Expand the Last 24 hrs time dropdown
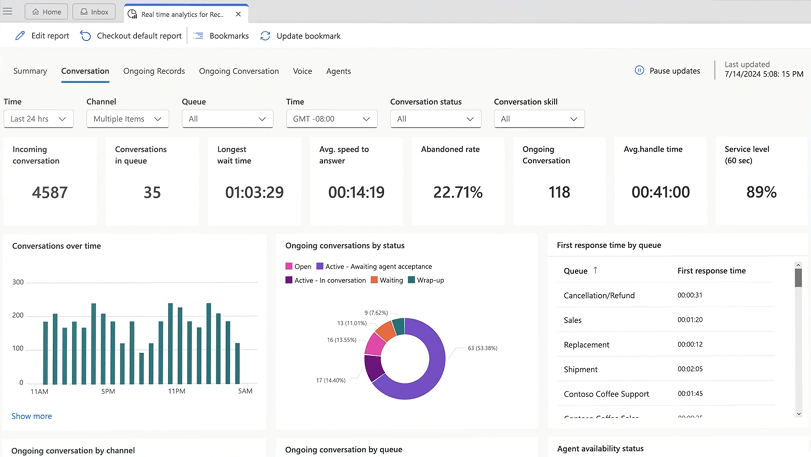The height and width of the screenshot is (457, 811). [38, 119]
